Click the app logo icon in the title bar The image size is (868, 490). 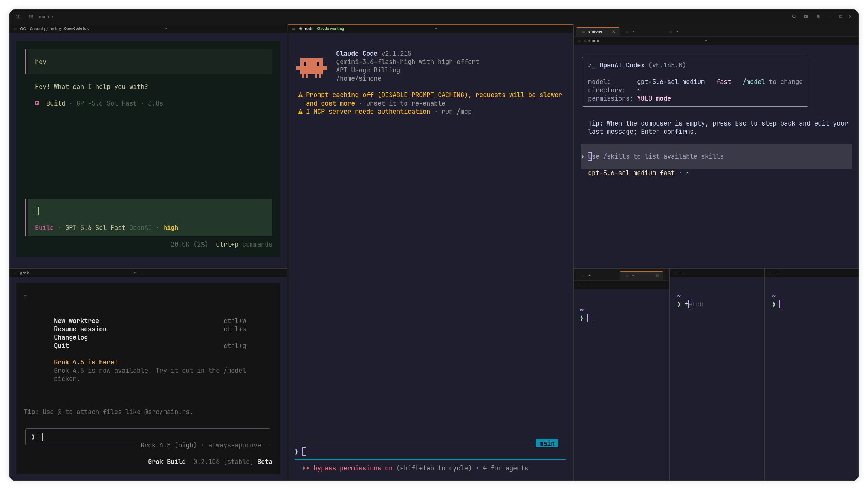click(18, 17)
